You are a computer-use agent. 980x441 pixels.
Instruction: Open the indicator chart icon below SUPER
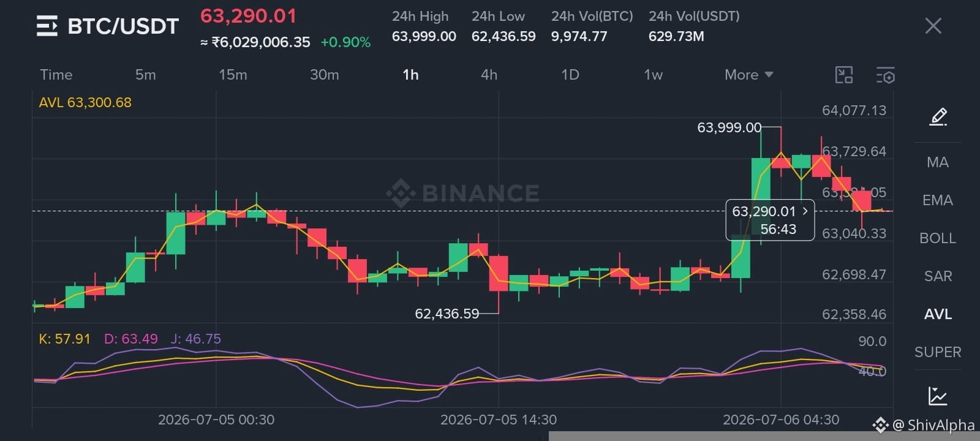click(x=938, y=396)
